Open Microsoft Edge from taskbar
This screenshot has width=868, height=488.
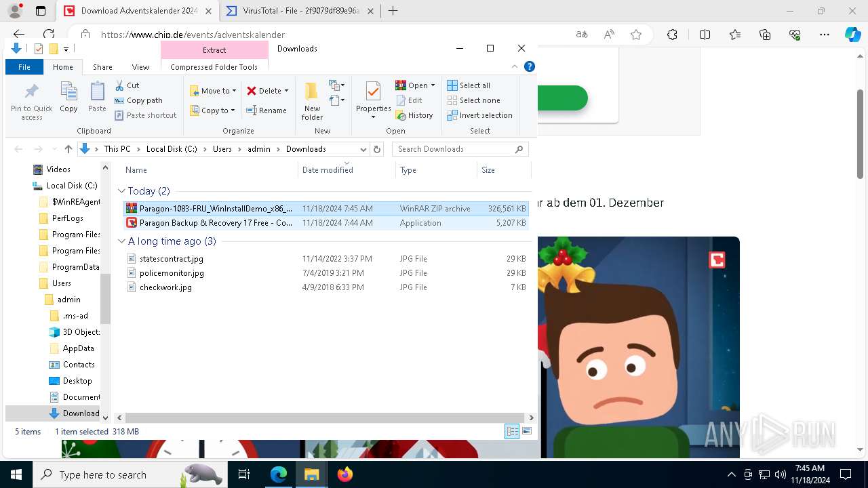point(279,474)
